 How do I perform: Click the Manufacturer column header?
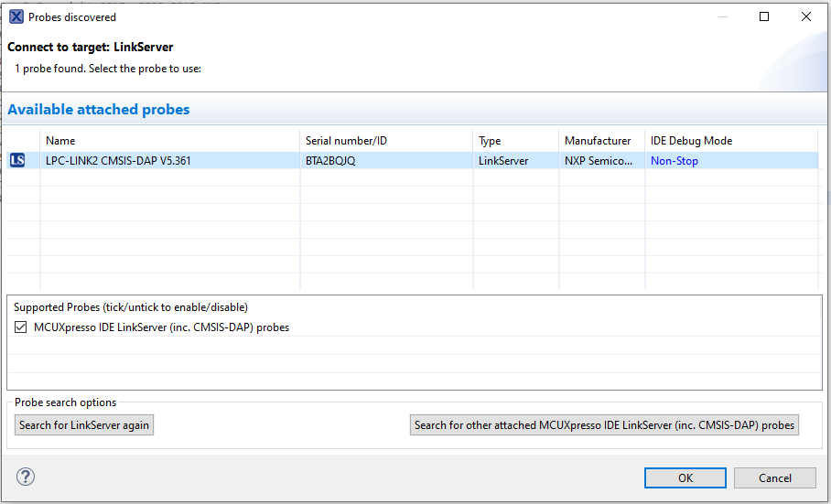click(x=601, y=141)
